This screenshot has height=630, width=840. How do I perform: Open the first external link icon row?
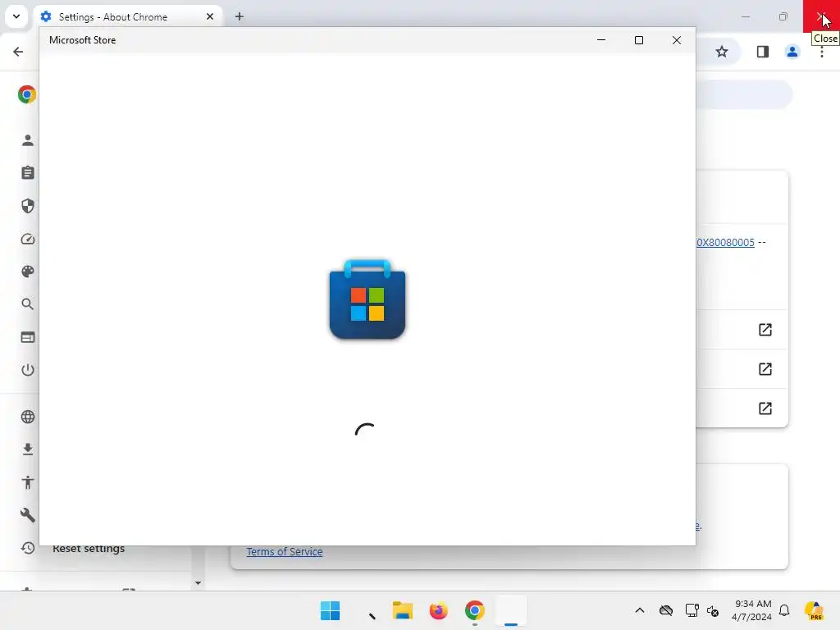point(765,330)
